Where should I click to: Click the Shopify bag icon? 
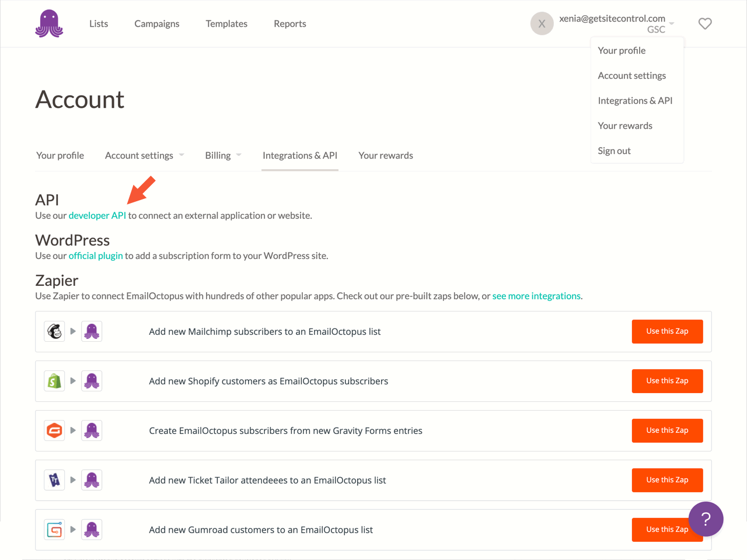55,381
